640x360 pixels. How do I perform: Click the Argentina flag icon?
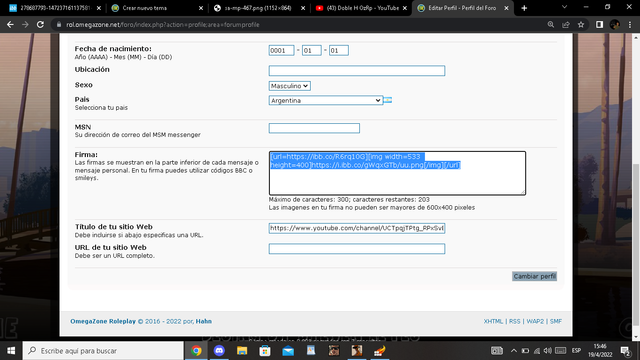pyautogui.click(x=388, y=100)
